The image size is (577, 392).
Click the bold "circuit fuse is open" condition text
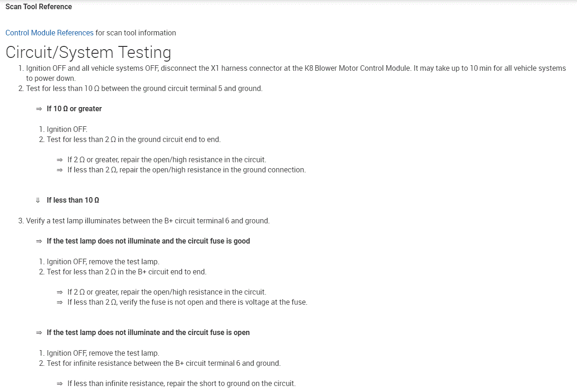[148, 333]
